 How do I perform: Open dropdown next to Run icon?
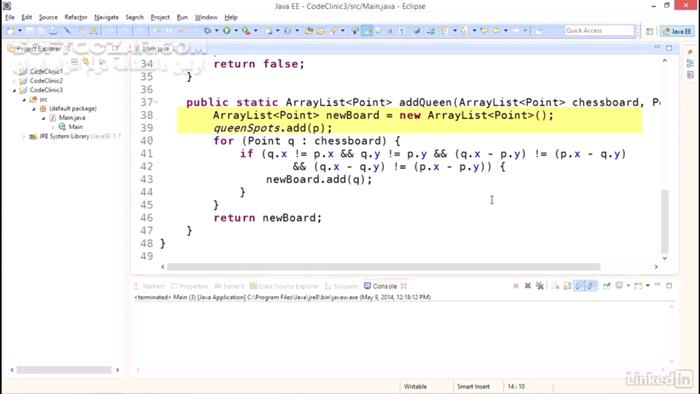236,31
